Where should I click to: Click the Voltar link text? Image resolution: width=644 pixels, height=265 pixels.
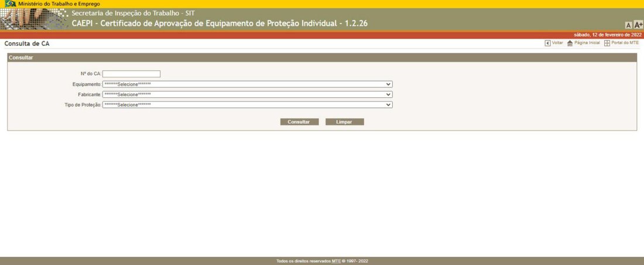pos(557,43)
